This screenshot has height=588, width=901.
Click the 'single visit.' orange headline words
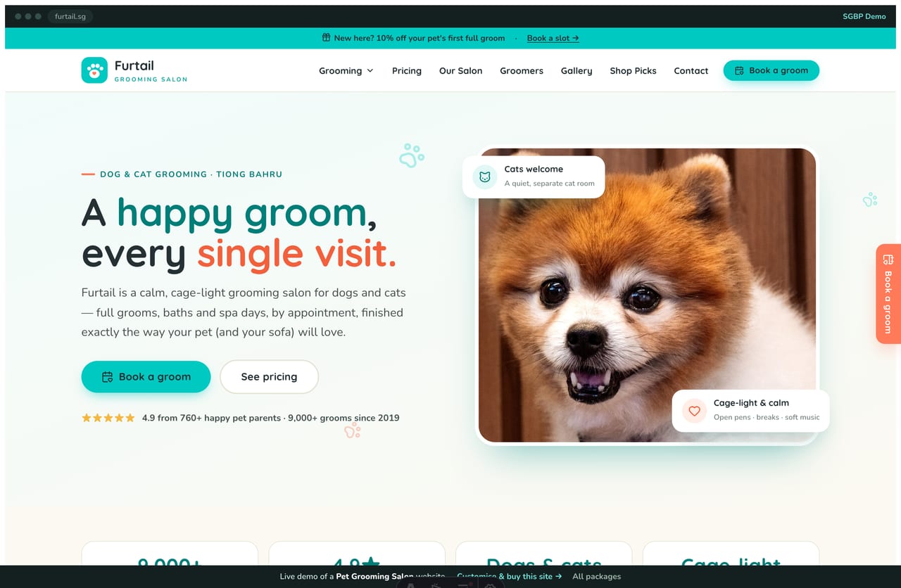click(296, 254)
